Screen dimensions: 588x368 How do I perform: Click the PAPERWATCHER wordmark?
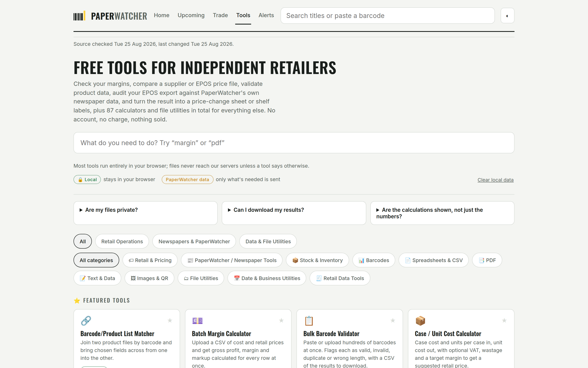pyautogui.click(x=119, y=16)
